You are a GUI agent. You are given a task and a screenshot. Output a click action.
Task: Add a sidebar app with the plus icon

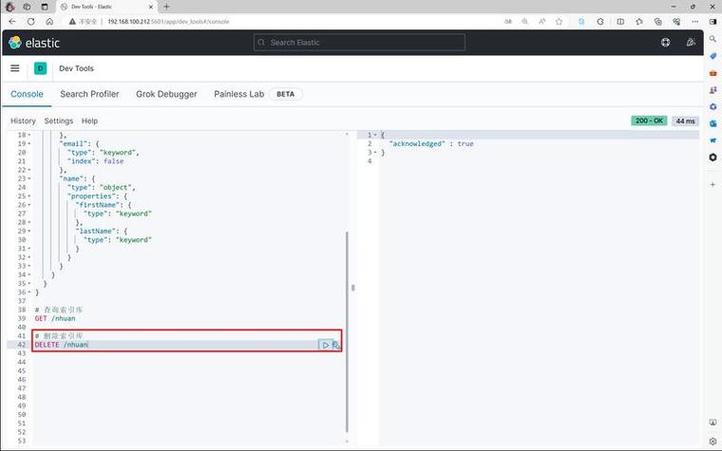(713, 184)
